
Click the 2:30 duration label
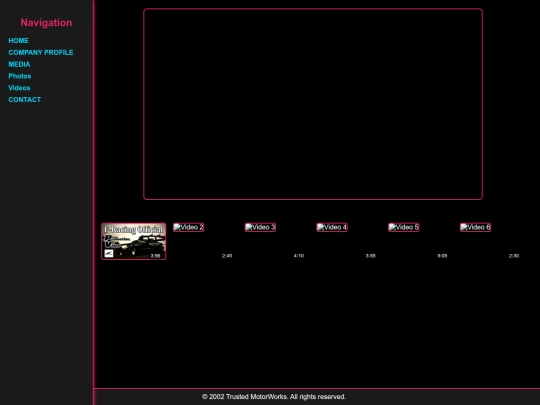click(x=514, y=256)
